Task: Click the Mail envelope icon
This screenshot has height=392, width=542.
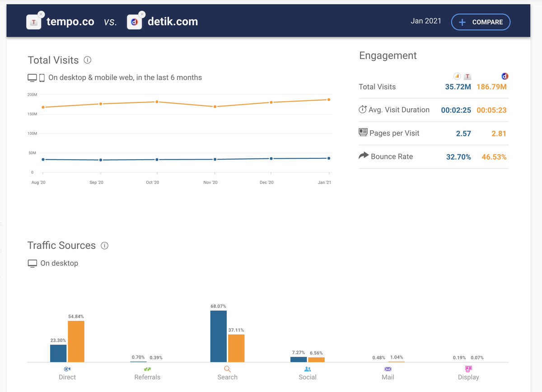Action: click(388, 369)
